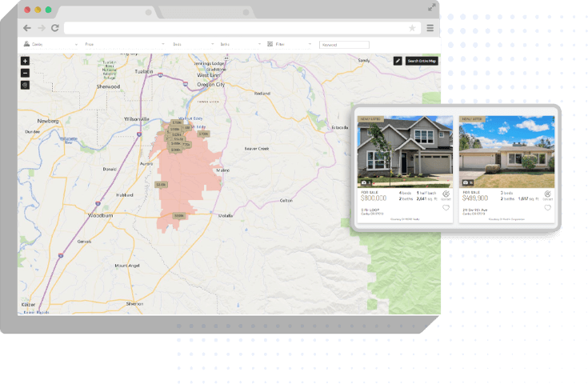Screen dimensions: 588x384
Task: Click the Oregon City map label
Action: coord(211,85)
